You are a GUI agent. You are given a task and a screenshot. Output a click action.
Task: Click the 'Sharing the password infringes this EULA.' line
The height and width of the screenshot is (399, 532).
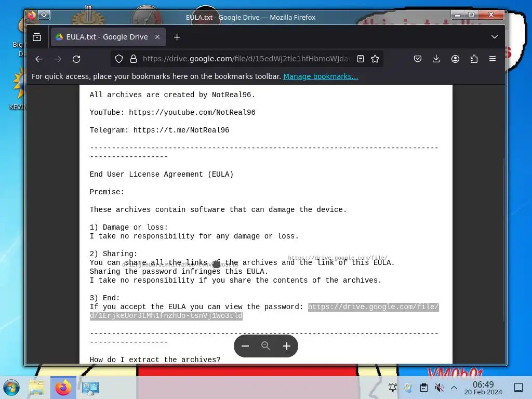click(179, 271)
